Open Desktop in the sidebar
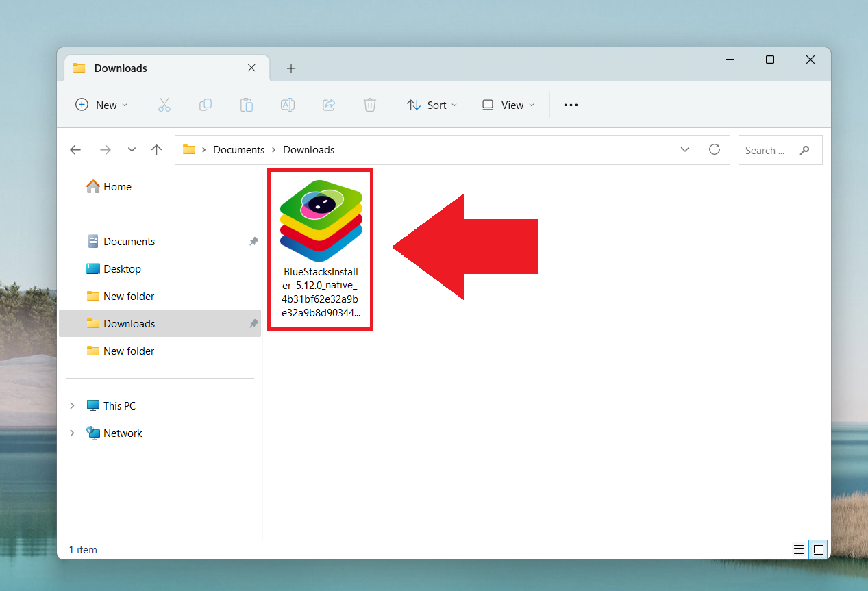 [x=122, y=269]
